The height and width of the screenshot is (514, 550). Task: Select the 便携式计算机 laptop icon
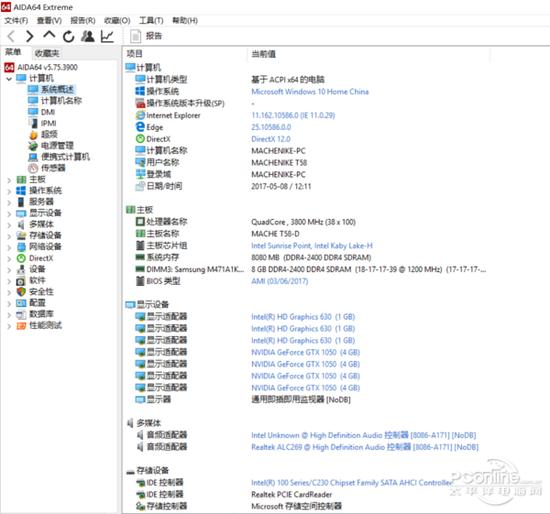coord(33,157)
